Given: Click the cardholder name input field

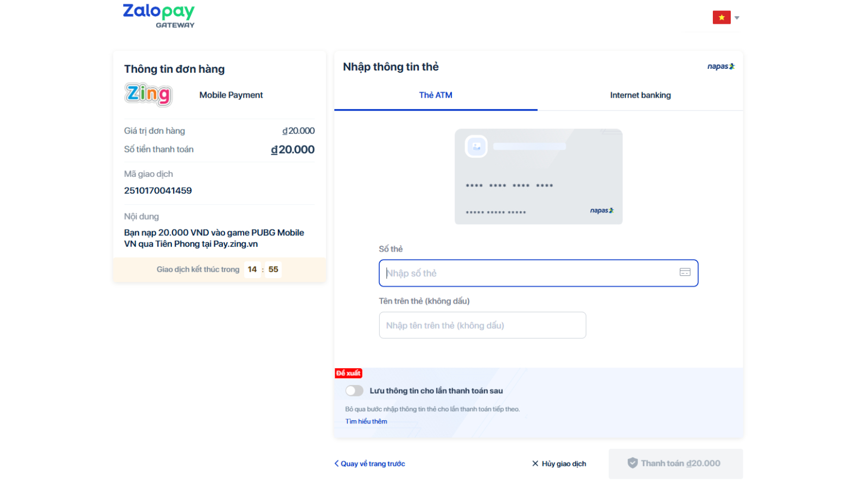Looking at the screenshot, I should [x=482, y=325].
